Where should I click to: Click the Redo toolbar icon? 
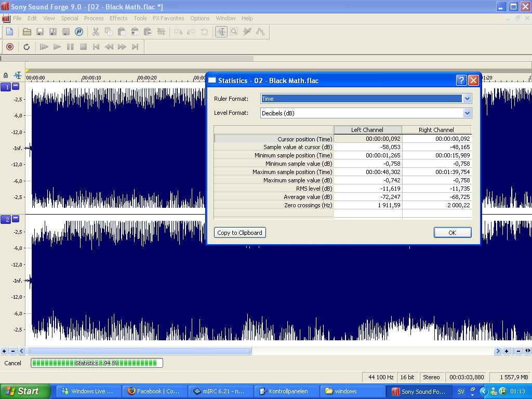pos(191,32)
